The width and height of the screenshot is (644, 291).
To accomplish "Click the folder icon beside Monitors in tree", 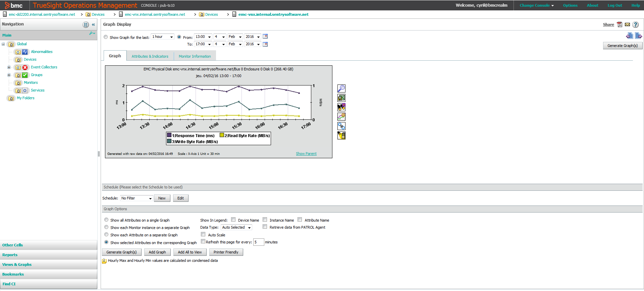I will pyautogui.click(x=18, y=83).
